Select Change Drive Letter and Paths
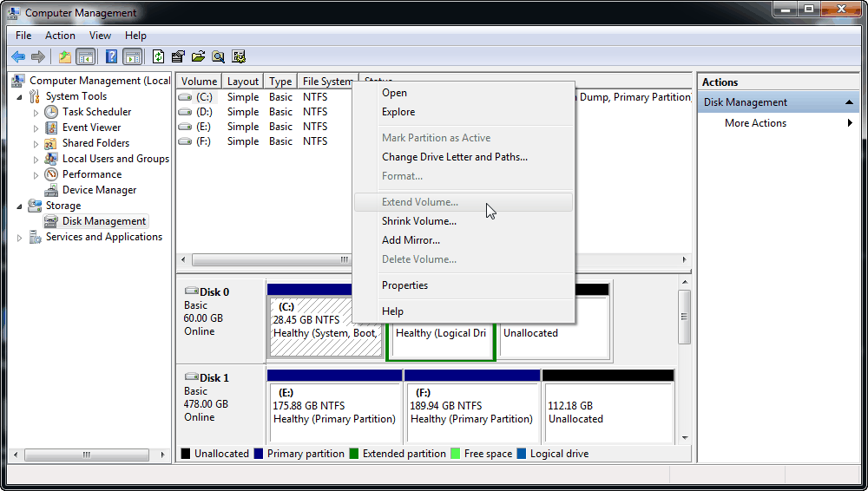This screenshot has width=868, height=491. point(464,157)
